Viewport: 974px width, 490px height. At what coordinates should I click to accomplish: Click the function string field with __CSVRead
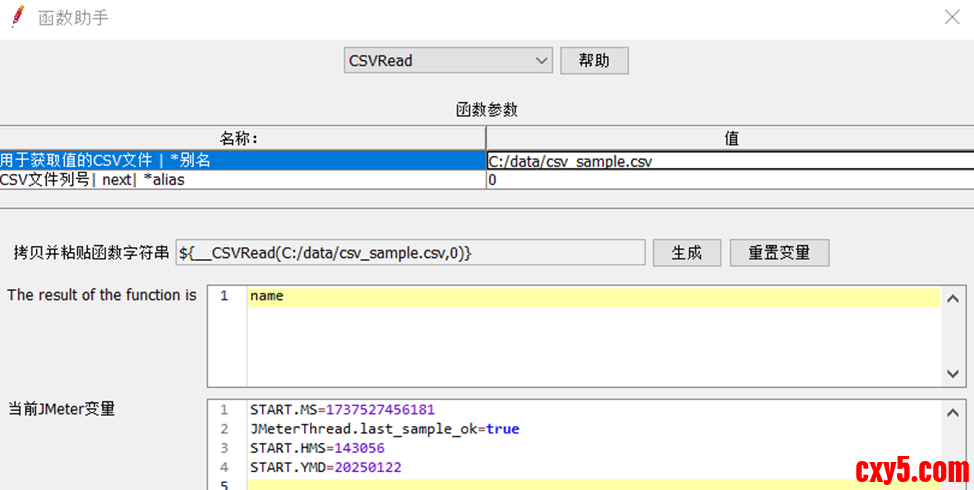click(x=410, y=253)
